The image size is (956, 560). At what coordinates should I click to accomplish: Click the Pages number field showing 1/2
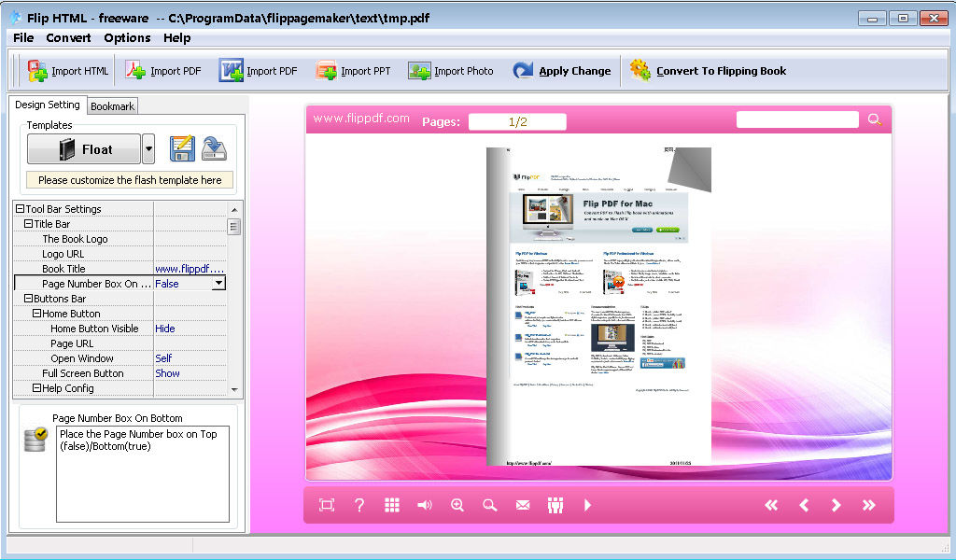tap(517, 122)
